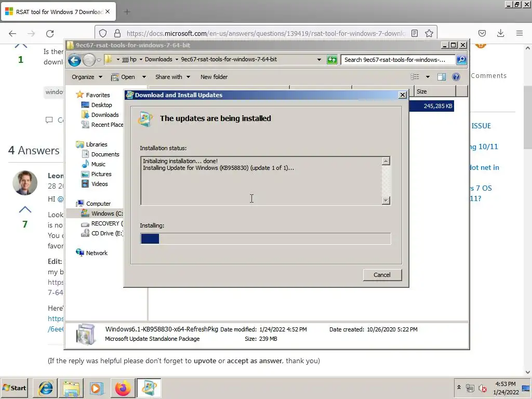
Task: Select RECOVERY drive
Action: coord(102,223)
